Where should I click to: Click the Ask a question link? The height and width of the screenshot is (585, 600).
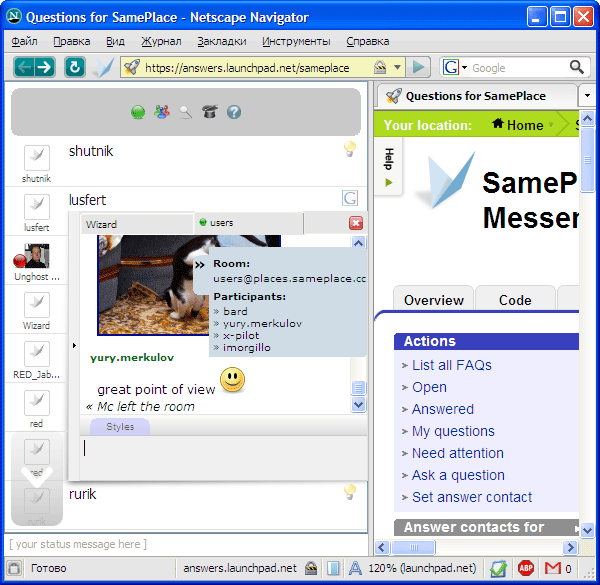coord(458,475)
